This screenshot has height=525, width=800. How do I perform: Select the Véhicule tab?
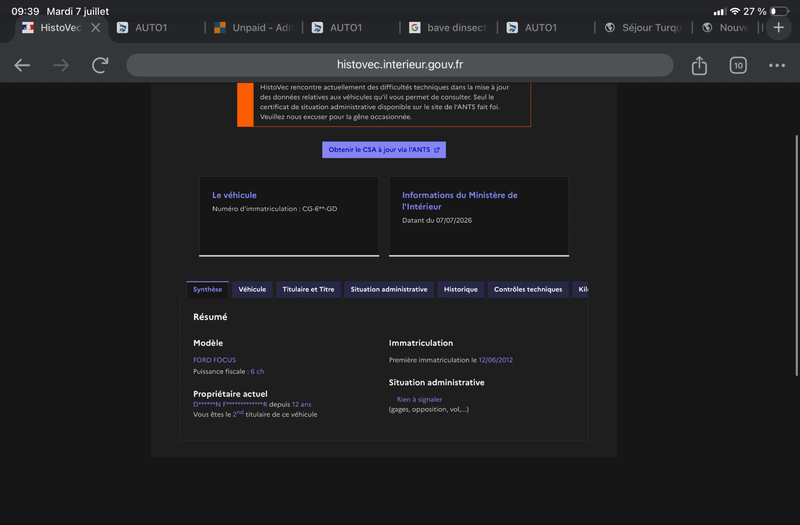(252, 289)
